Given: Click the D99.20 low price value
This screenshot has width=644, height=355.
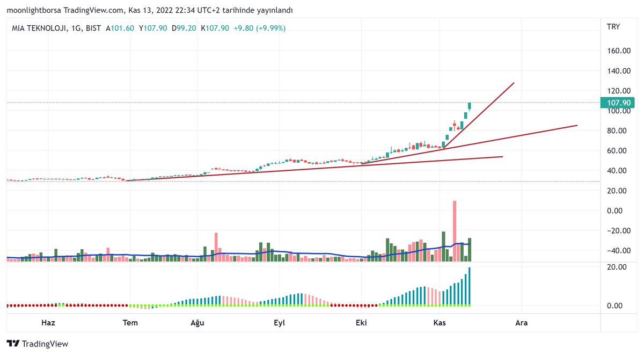Looking at the screenshot, I should click(184, 28).
